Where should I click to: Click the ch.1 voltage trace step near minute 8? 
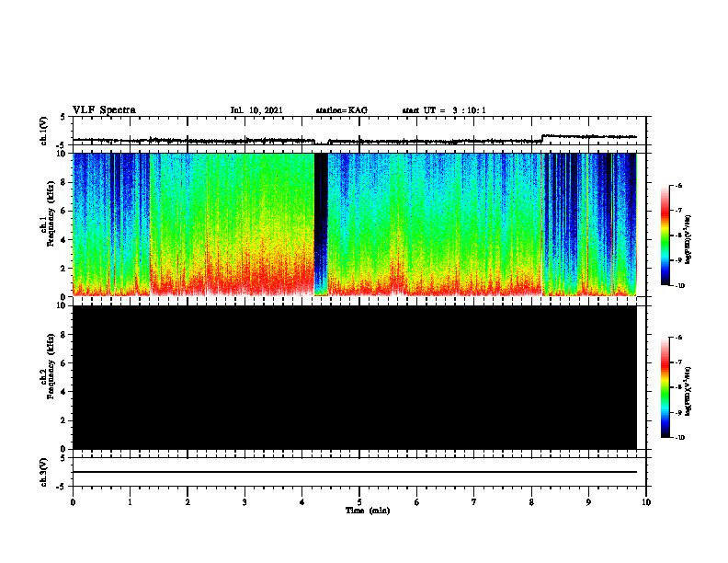(x=542, y=138)
